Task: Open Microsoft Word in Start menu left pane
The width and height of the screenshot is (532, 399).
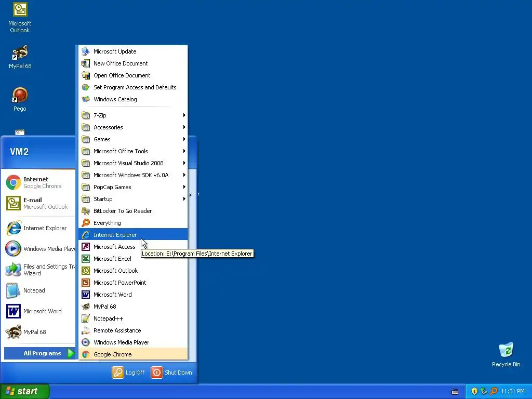Action: (39, 311)
